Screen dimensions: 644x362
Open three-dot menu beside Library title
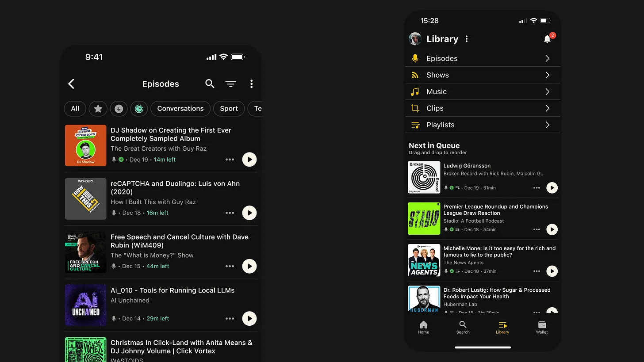(x=467, y=39)
